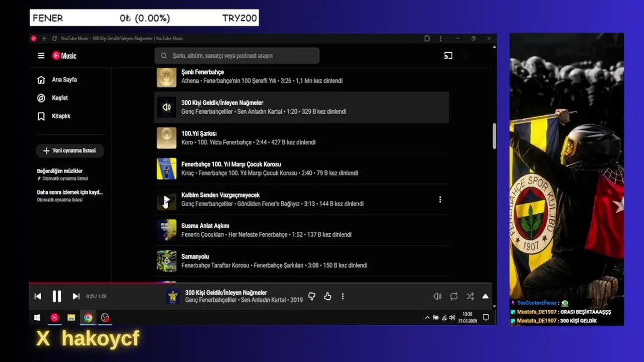The image size is (644, 362).
Task: Select the Samanyolu song title
Action: coord(195,256)
